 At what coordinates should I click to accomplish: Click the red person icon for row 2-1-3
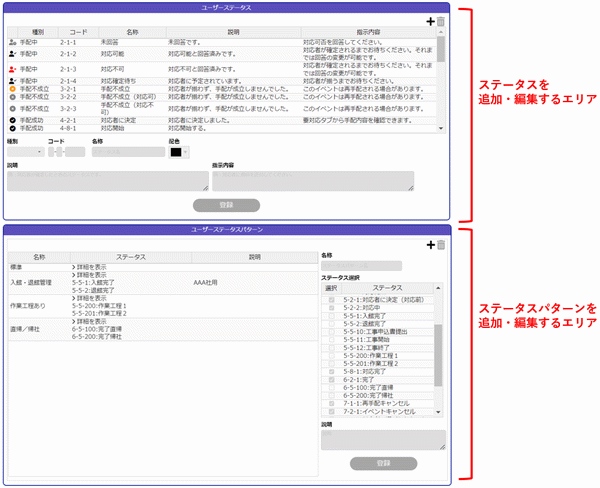click(x=11, y=68)
